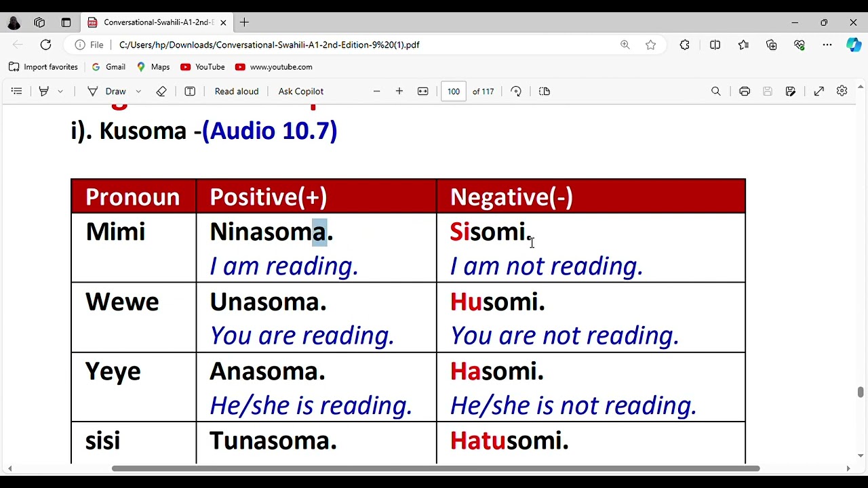Enter PDF full screen mode
The width and height of the screenshot is (868, 488).
click(819, 91)
